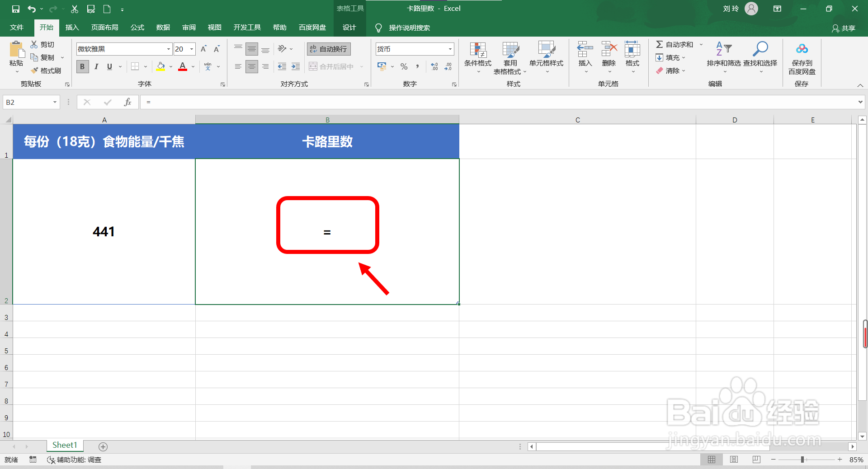Image resolution: width=868 pixels, height=469 pixels.
Task: Open the Fill (填充) dropdown
Action: click(x=671, y=57)
